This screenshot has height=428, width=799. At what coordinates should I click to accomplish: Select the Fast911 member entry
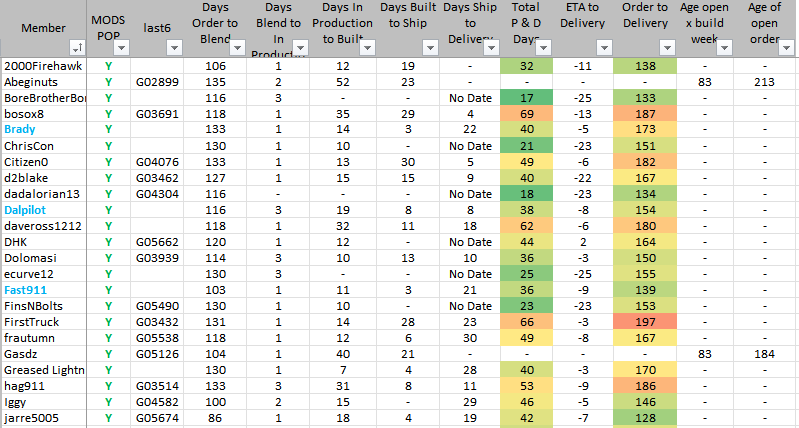(x=24, y=288)
